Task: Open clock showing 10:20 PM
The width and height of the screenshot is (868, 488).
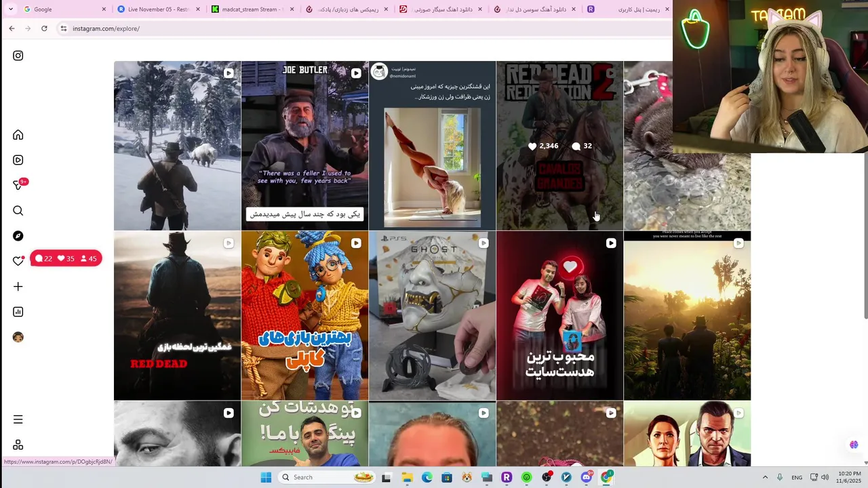Action: click(x=849, y=477)
